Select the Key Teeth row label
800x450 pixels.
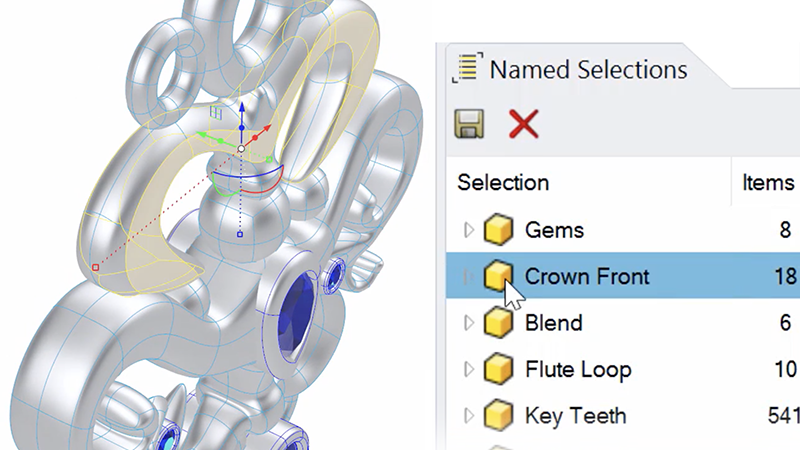point(575,416)
